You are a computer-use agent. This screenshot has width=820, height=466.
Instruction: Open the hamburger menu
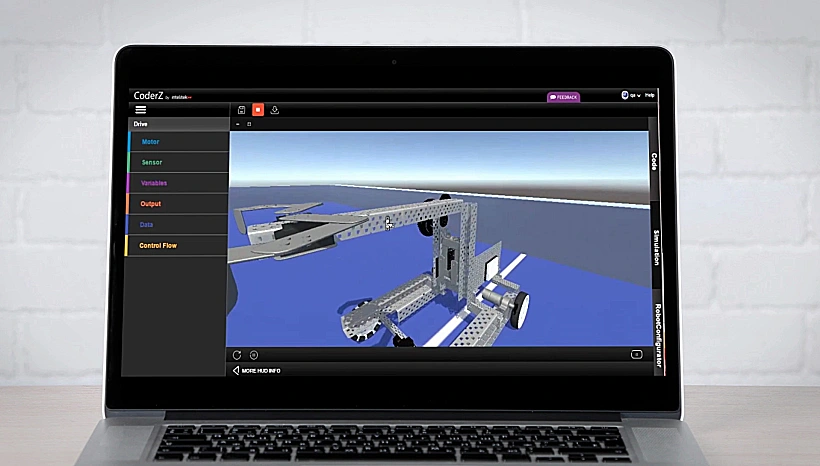(x=140, y=109)
